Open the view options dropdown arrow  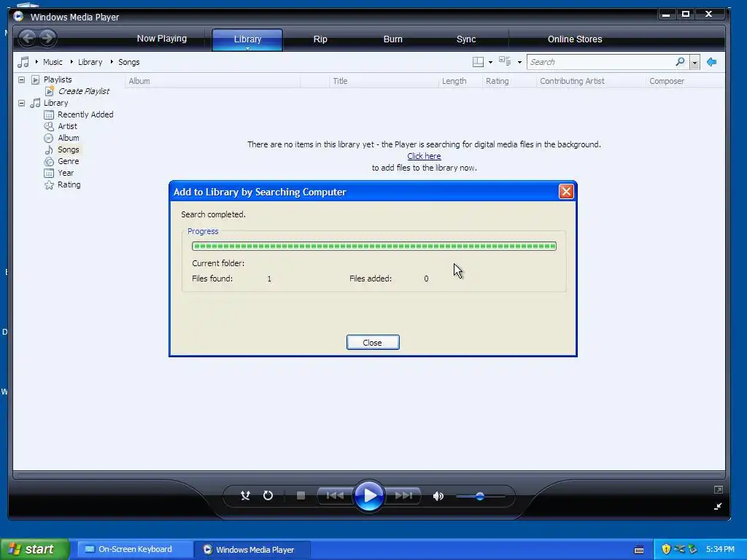coord(519,63)
